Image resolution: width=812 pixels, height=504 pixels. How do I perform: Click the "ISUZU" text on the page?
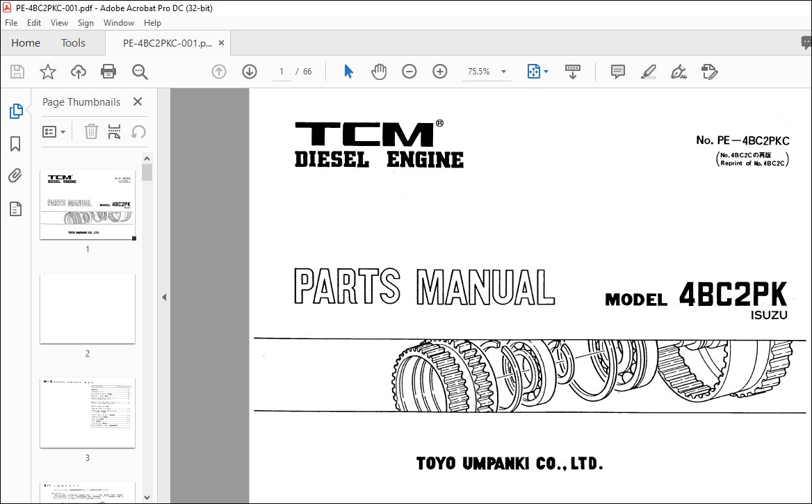[769, 315]
